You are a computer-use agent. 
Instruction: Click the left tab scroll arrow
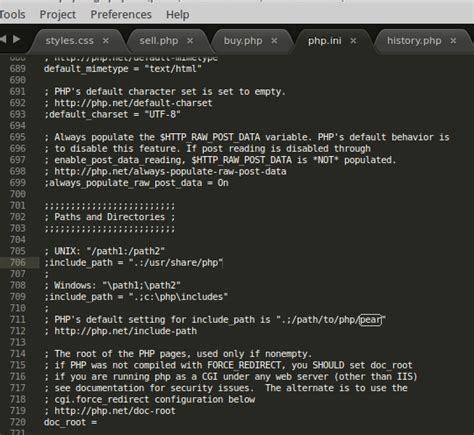coord(3,39)
